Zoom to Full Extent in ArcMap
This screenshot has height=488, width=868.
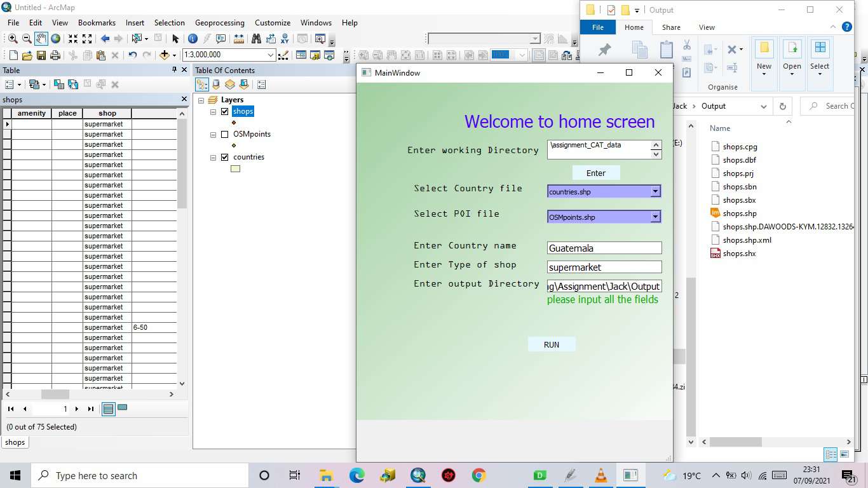55,39
